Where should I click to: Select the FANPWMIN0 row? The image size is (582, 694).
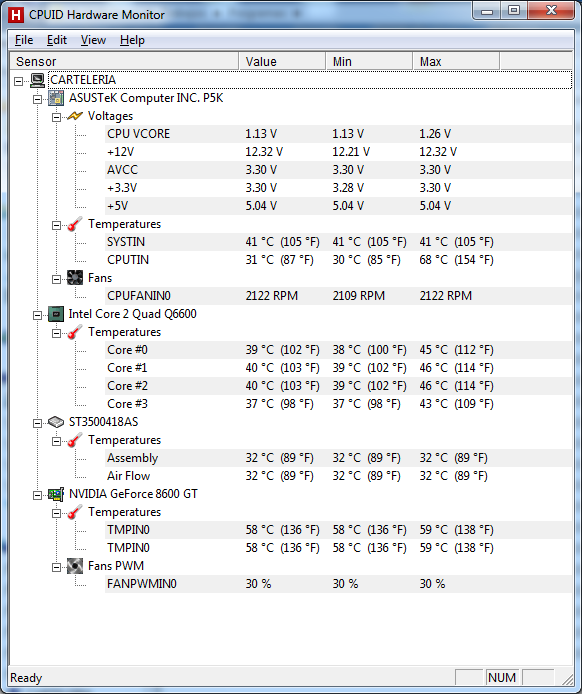[x=338, y=584]
